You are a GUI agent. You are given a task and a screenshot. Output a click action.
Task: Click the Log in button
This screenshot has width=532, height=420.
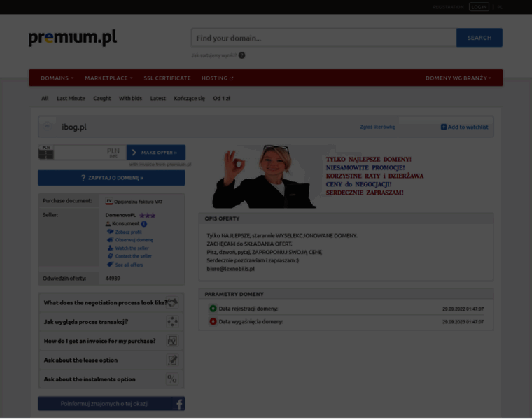pyautogui.click(x=479, y=7)
